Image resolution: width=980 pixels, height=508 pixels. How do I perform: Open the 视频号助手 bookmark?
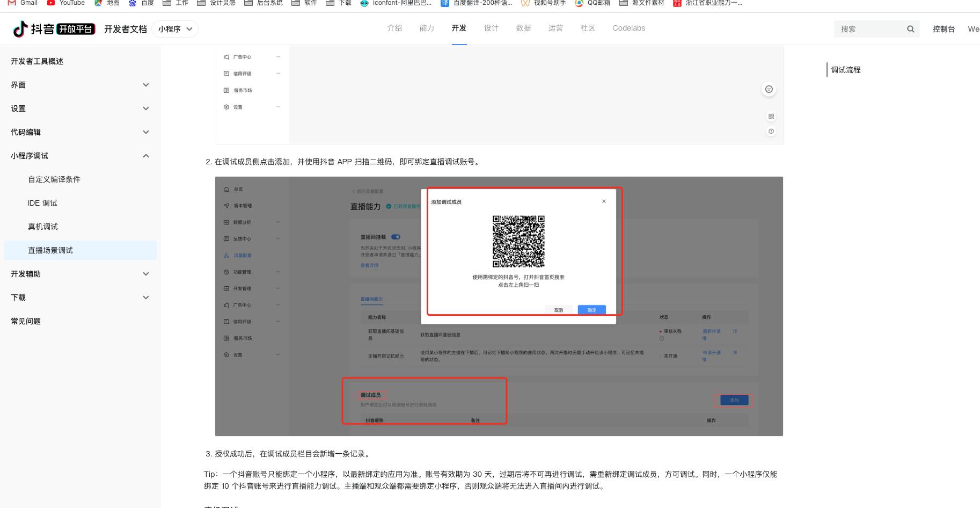click(x=543, y=3)
